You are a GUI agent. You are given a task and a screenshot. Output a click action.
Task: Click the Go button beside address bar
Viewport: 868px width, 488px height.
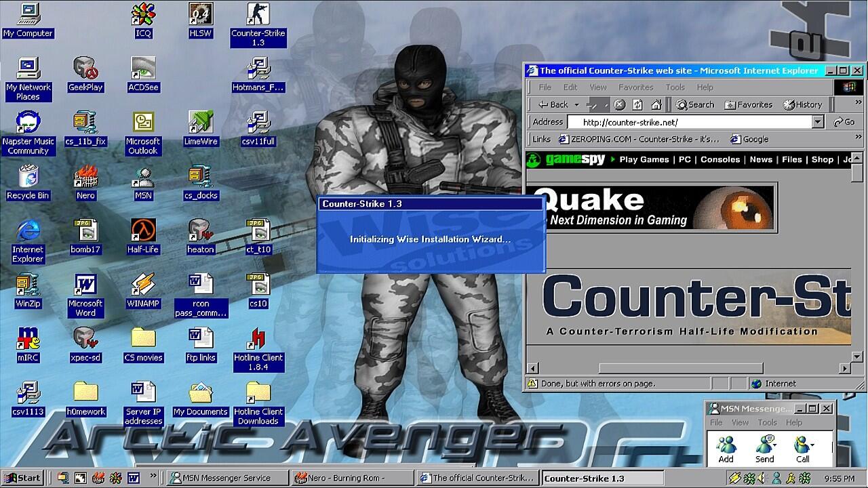point(844,122)
